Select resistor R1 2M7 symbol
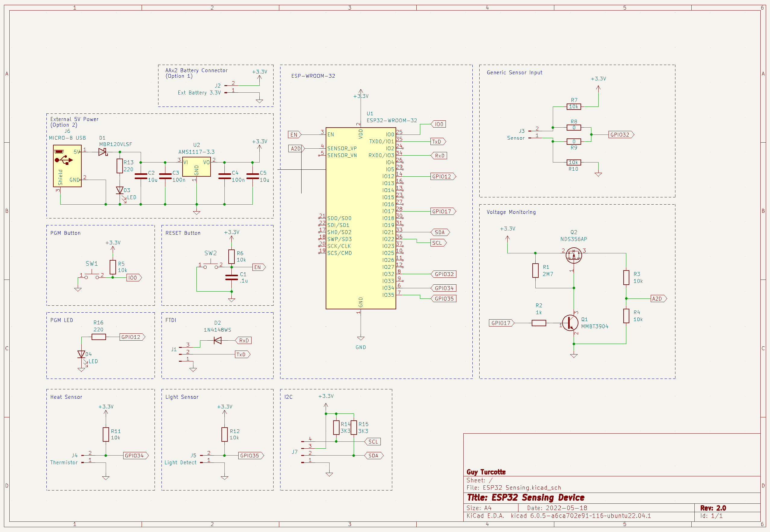This screenshot has width=770, height=532. 535,270
